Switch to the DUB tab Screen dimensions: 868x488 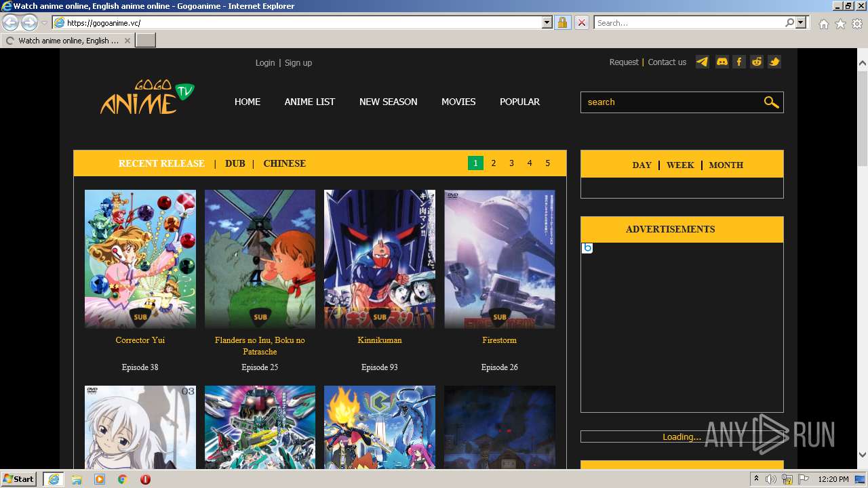[x=235, y=163]
